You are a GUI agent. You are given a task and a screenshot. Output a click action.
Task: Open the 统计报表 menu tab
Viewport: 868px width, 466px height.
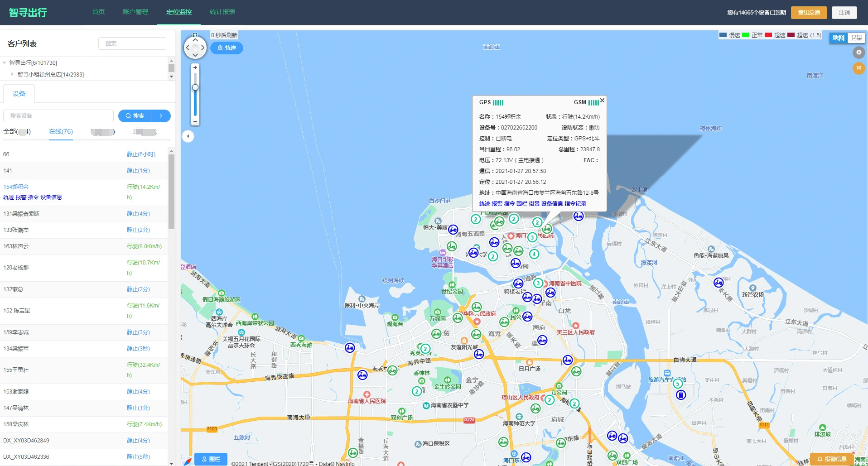click(x=222, y=12)
